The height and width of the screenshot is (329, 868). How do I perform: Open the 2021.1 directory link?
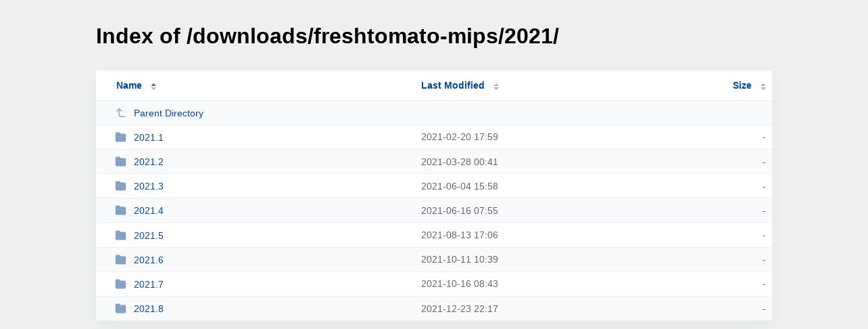coord(149,137)
